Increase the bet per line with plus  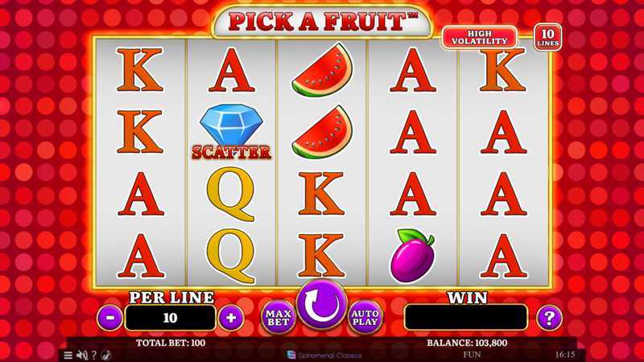[x=231, y=318]
